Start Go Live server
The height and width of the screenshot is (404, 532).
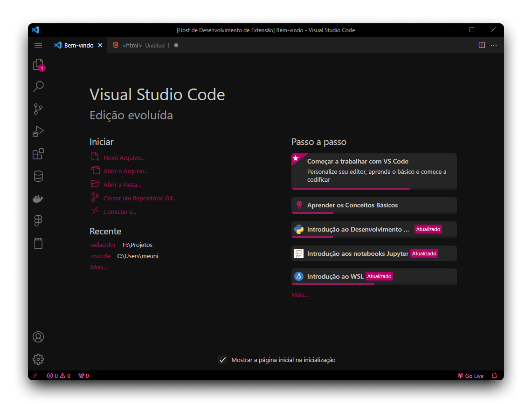tap(470, 376)
